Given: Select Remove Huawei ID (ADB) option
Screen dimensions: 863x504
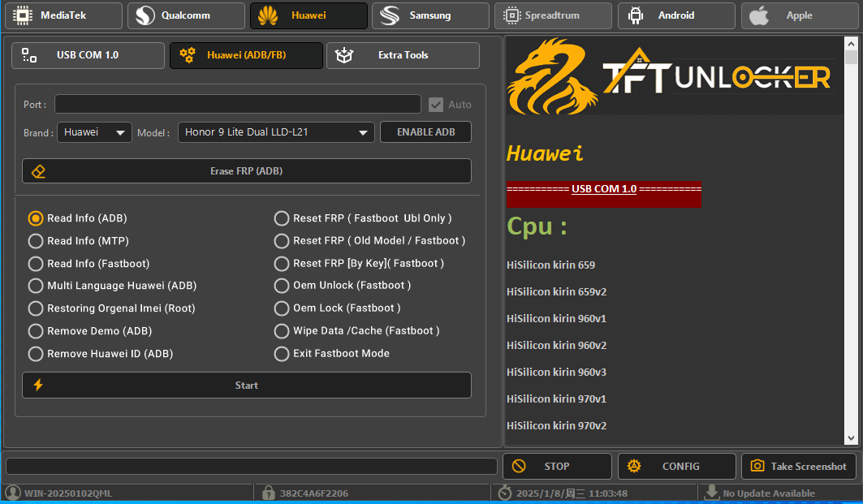Looking at the screenshot, I should click(x=100, y=353).
